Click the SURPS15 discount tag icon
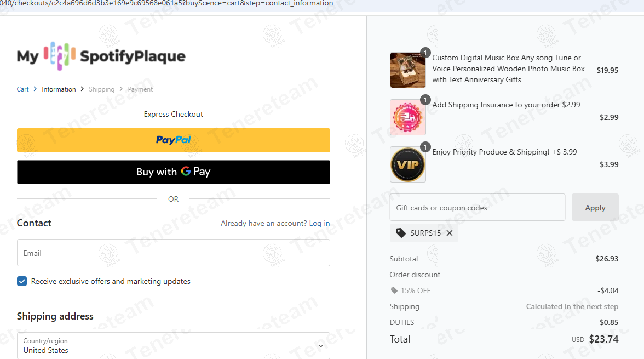This screenshot has width=644, height=359. (400, 233)
